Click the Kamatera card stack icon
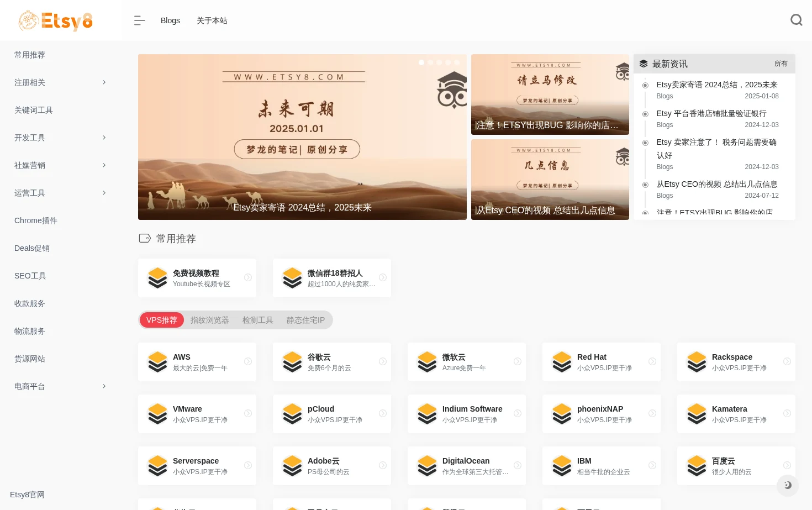 tap(697, 414)
